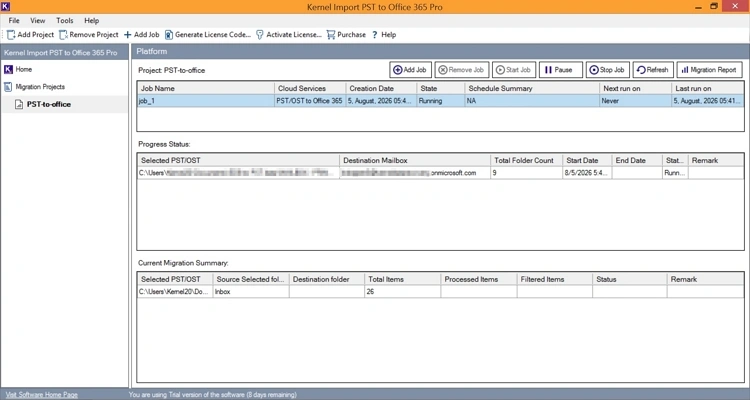
Task: Click the Running state cell of job_1
Action: coord(440,101)
